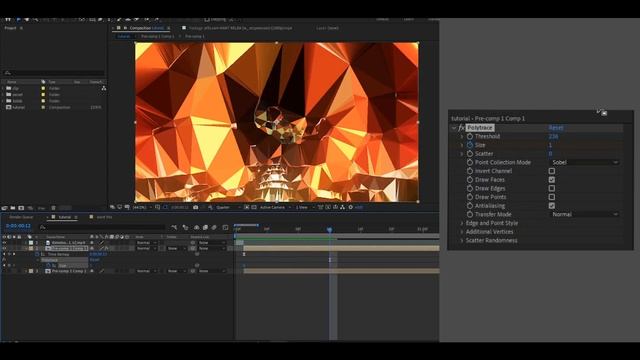Take snapshot with camera icon below viewer
Viewport: 640px width, 360px height.
coord(196,207)
